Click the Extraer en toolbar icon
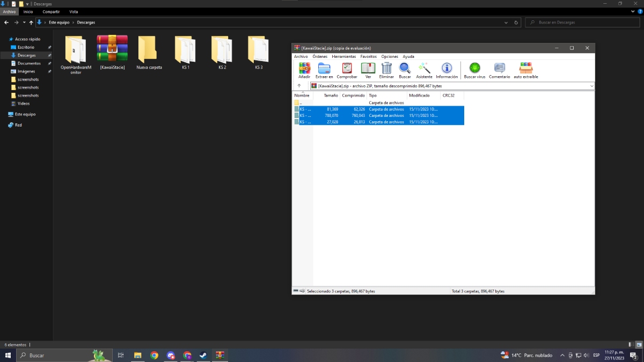 324,69
